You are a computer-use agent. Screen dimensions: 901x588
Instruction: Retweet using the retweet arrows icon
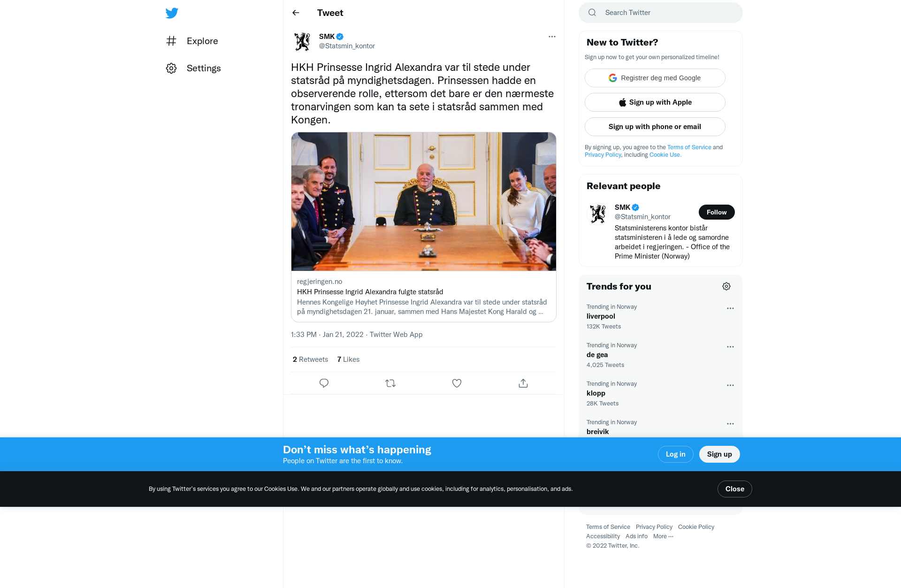390,383
